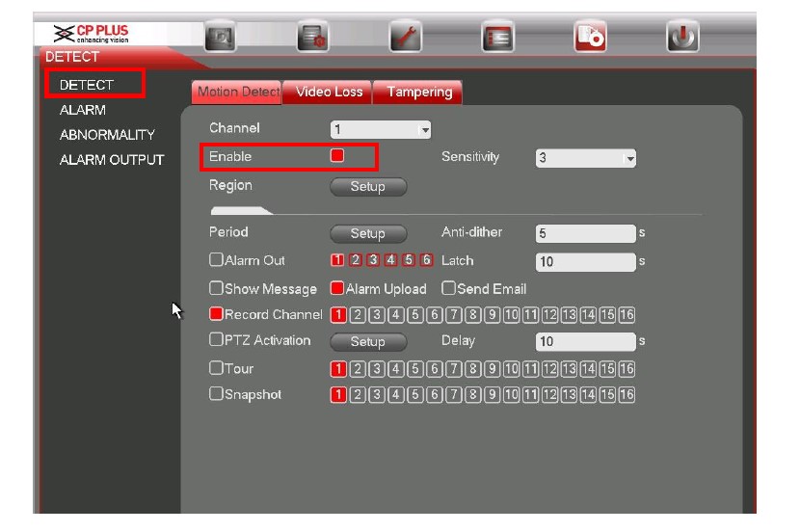Viewport: 800px width, 532px height.
Task: Toggle the Enable motion detect checkbox
Action: [x=337, y=155]
